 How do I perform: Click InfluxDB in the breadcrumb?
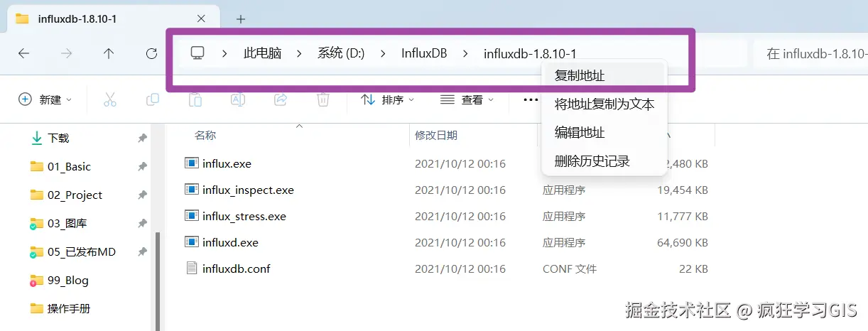[x=424, y=53]
